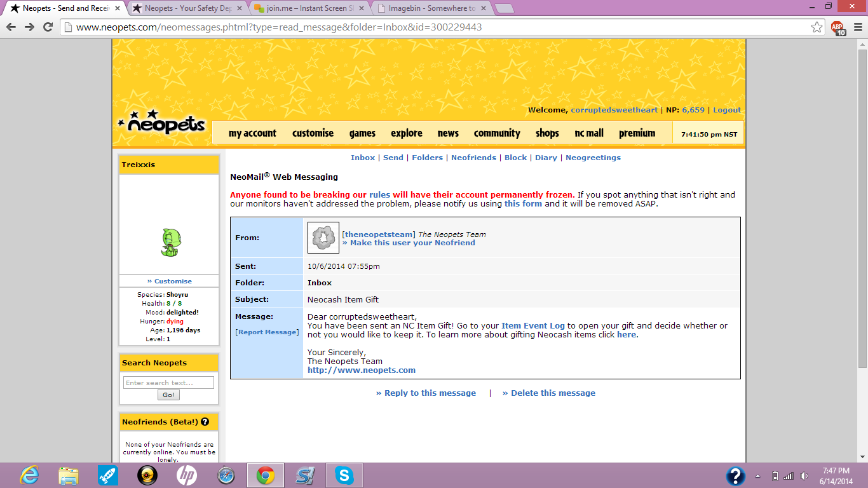Show hidden system tray icons arrow

coord(757,476)
